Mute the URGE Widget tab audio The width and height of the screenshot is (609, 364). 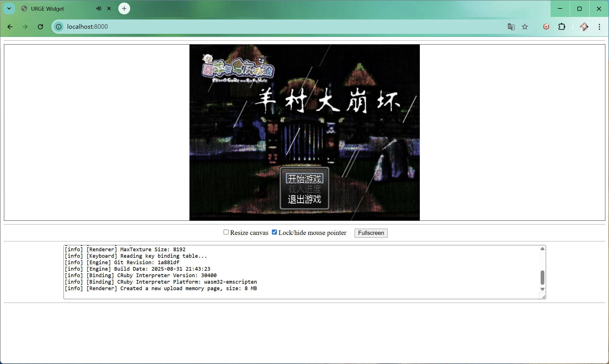click(99, 9)
